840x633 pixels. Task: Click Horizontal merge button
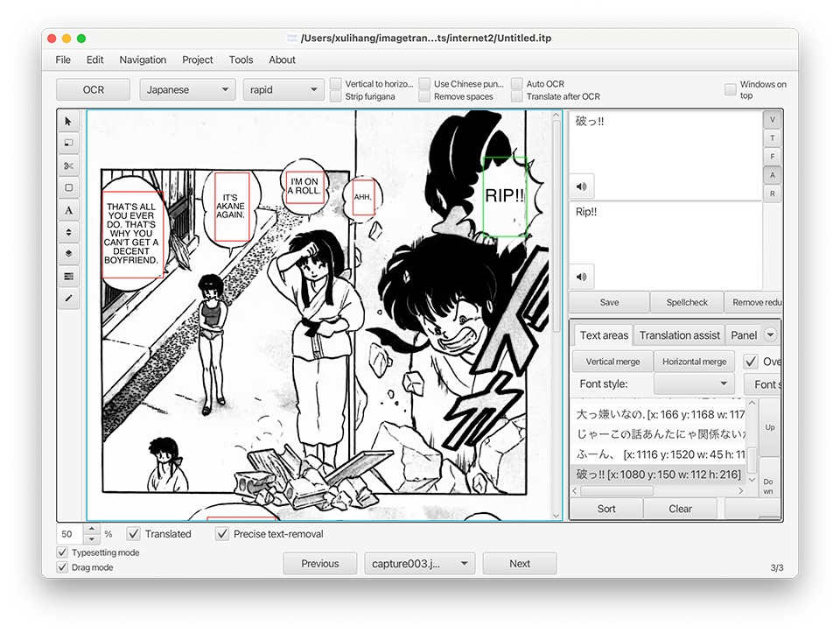tap(694, 362)
